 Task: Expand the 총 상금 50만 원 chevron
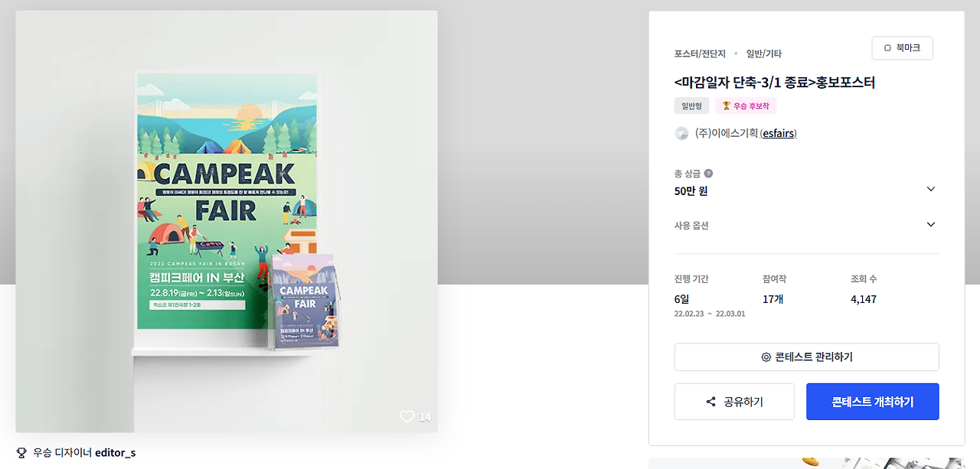931,189
